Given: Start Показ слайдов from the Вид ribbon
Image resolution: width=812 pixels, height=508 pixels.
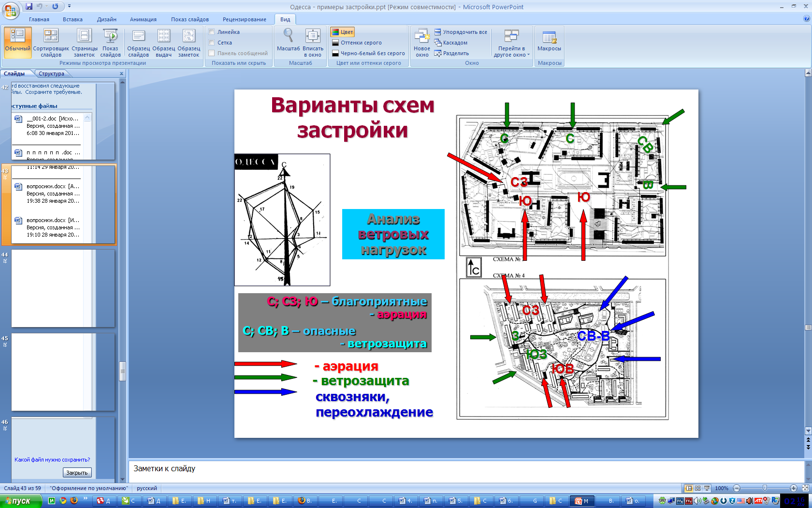Looking at the screenshot, I should click(110, 43).
